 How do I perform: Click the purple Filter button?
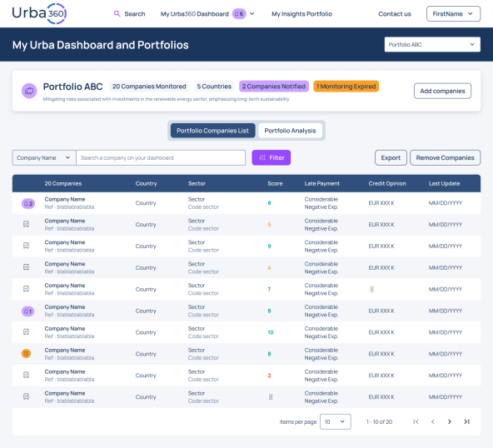(x=271, y=158)
